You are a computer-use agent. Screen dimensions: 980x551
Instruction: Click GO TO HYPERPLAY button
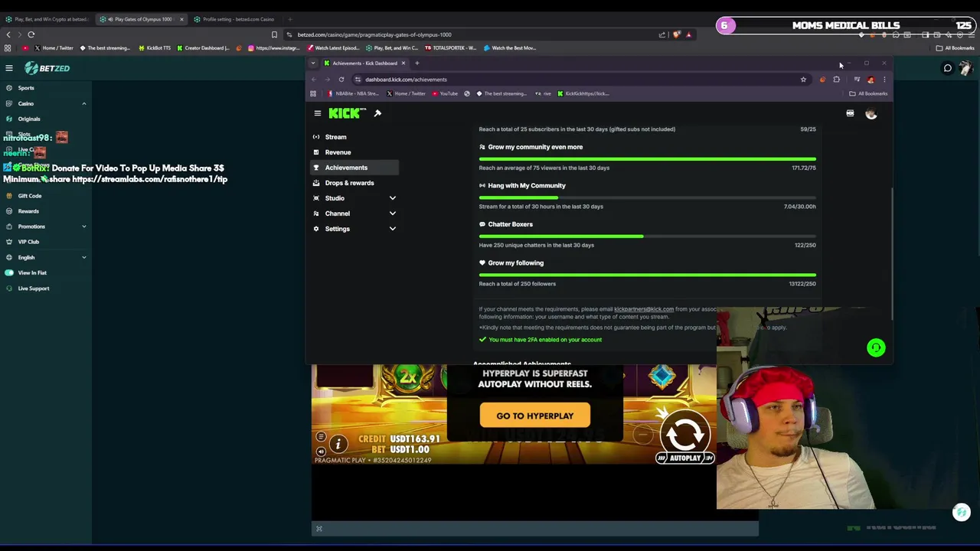pyautogui.click(x=534, y=416)
